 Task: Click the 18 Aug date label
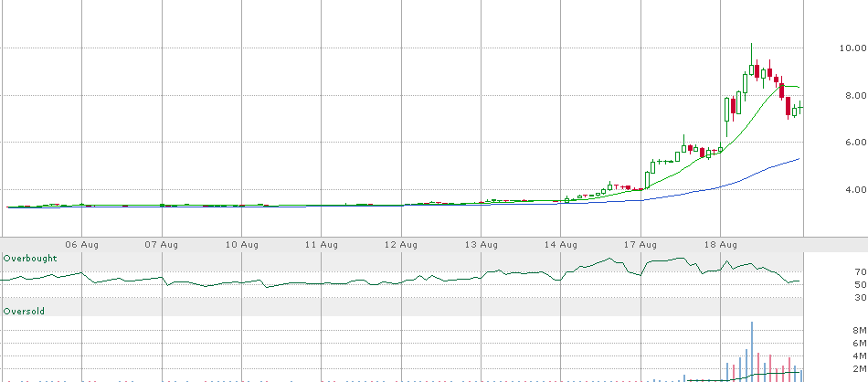tap(720, 244)
